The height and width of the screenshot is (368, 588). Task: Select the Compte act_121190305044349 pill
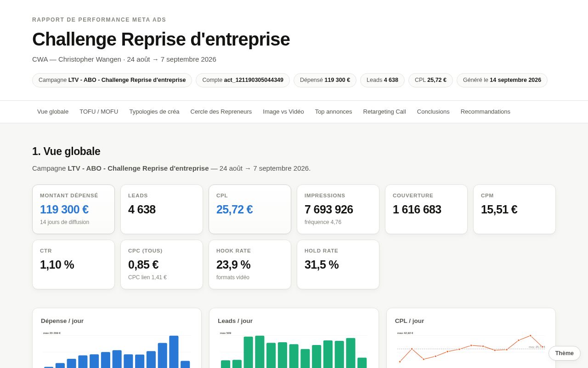click(243, 80)
